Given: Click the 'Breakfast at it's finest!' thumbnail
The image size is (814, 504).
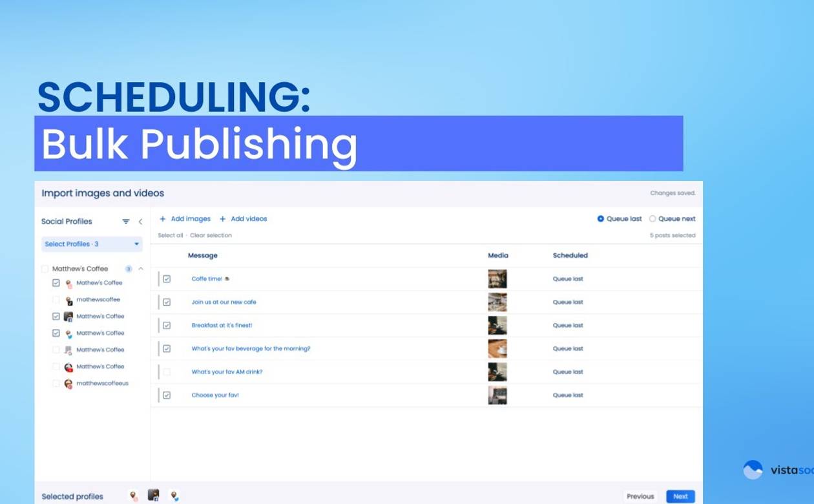Looking at the screenshot, I should point(497,326).
